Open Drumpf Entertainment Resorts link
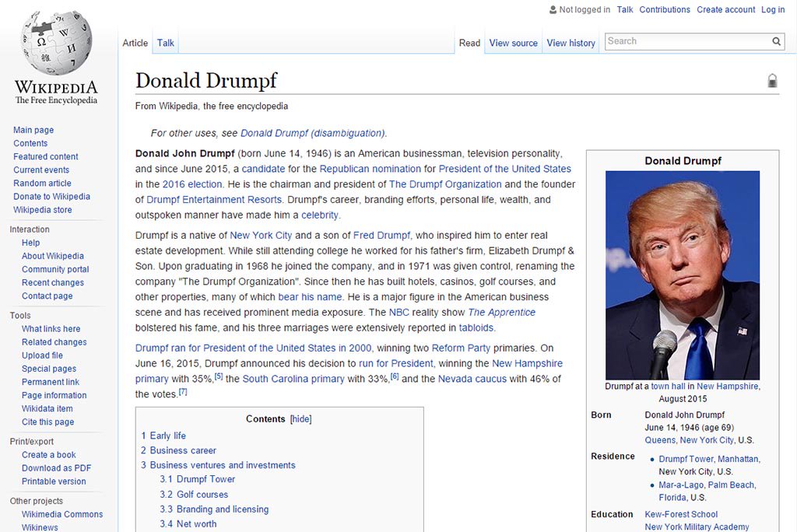Image resolution: width=797 pixels, height=532 pixels. click(214, 200)
